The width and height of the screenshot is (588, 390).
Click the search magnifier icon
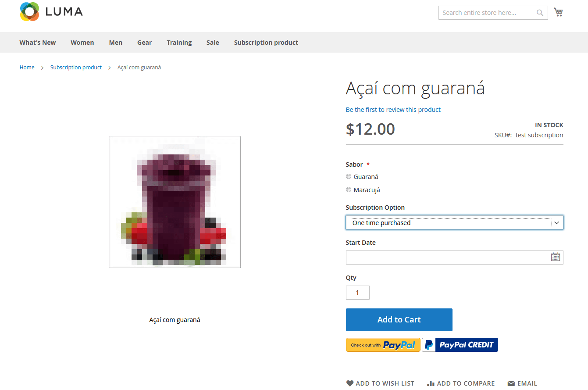[540, 13]
